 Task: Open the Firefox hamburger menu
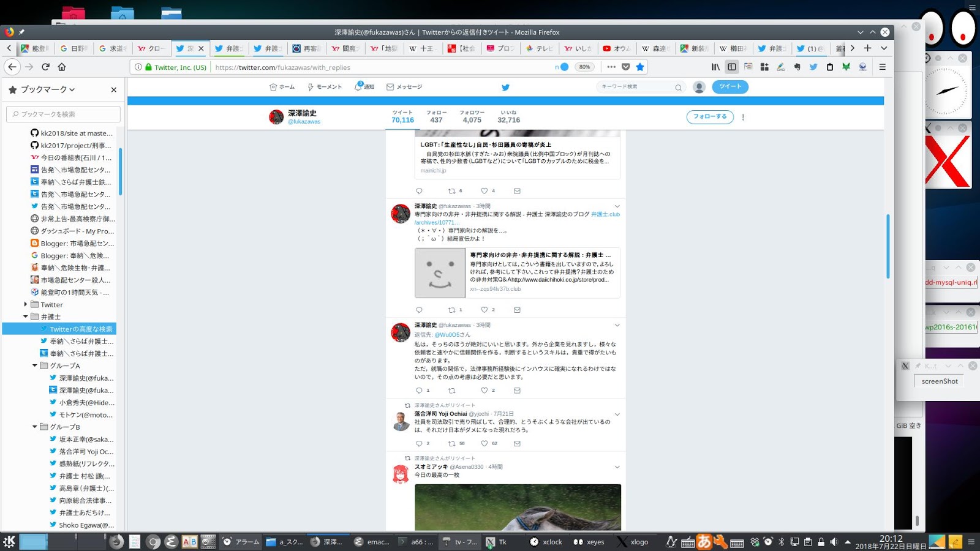[x=883, y=67]
